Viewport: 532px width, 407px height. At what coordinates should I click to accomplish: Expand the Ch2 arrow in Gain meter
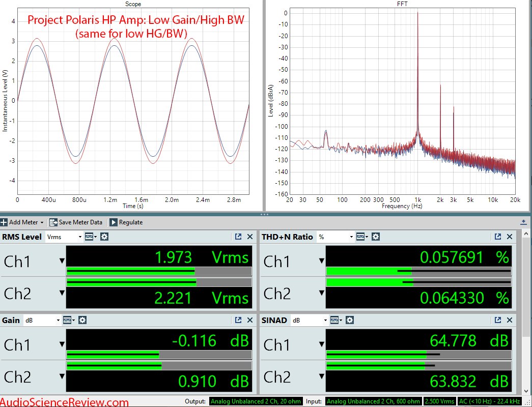(x=62, y=376)
